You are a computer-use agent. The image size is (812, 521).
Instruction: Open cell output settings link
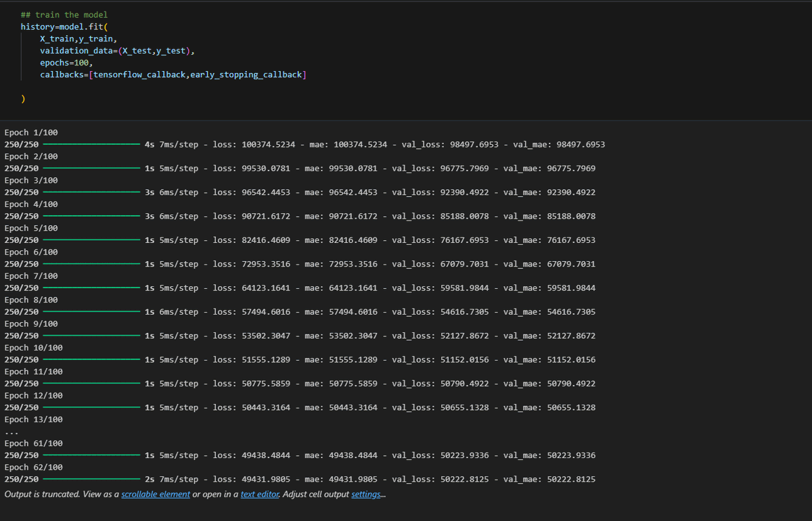366,495
